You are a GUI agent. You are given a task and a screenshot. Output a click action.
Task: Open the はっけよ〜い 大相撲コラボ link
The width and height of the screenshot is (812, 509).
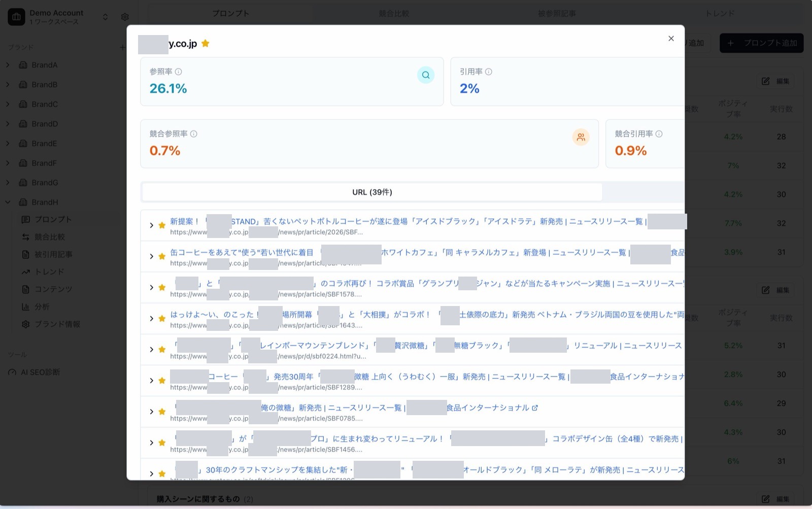click(x=427, y=315)
